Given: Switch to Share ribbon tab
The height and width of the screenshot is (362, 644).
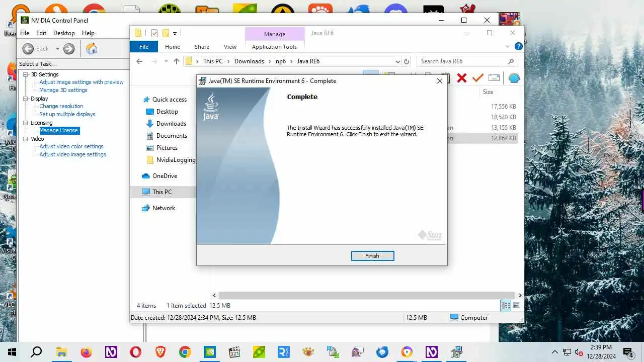Looking at the screenshot, I should [x=202, y=47].
